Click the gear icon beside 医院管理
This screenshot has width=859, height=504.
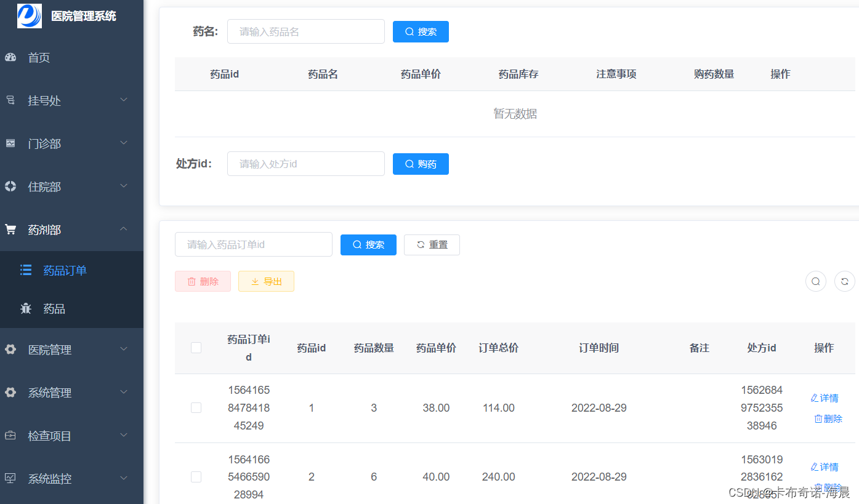(x=10, y=350)
